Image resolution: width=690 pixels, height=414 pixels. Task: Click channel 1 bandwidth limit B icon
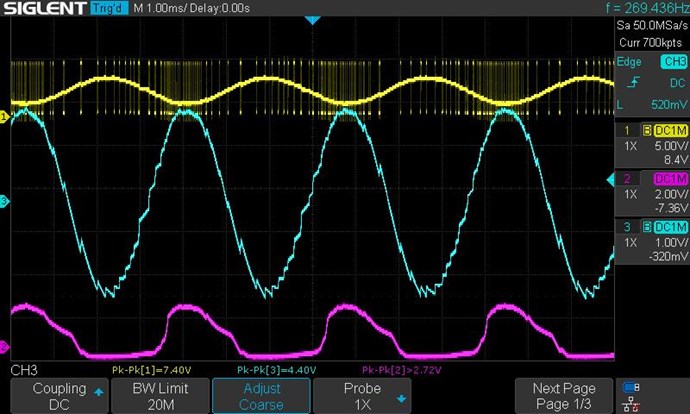[x=647, y=130]
